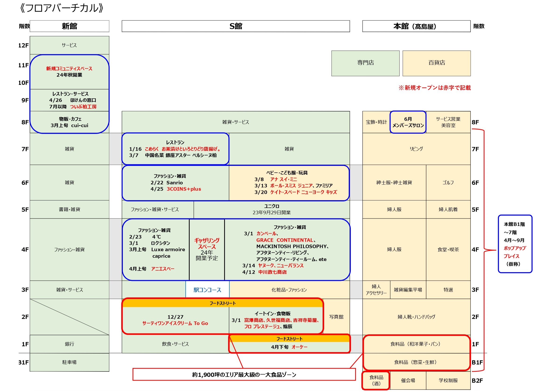Click the 本館（髙島屋） building header
The image size is (538, 392).
tap(417, 26)
